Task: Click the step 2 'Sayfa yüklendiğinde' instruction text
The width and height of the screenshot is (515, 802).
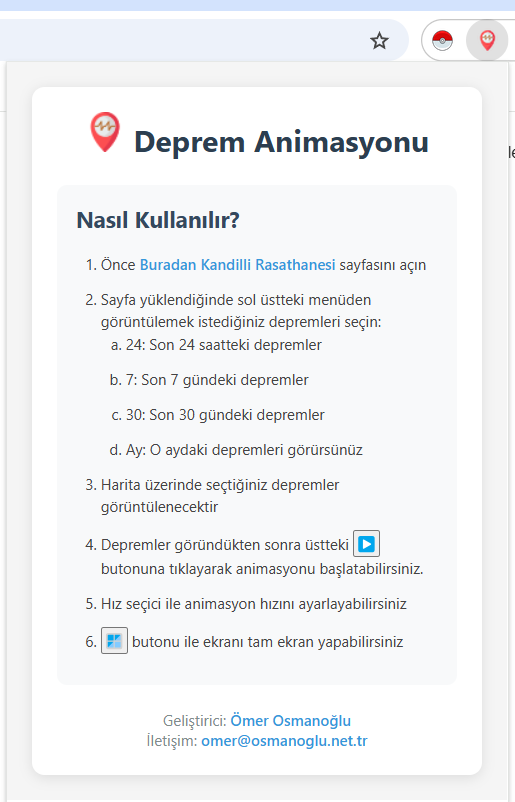Action: [x=241, y=310]
